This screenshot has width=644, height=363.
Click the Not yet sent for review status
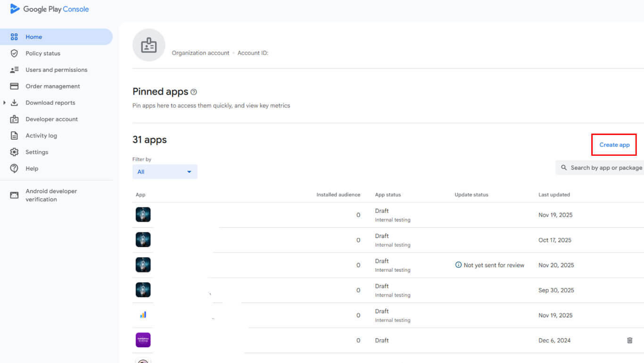[x=493, y=265]
